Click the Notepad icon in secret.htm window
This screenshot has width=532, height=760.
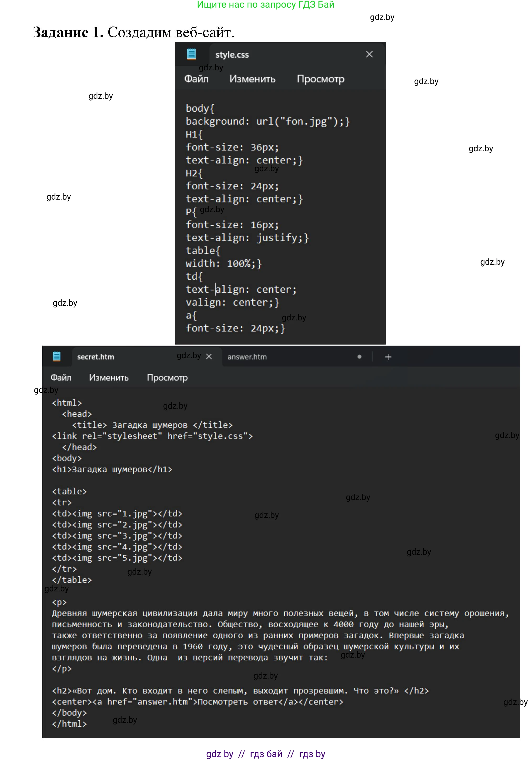pyautogui.click(x=57, y=357)
